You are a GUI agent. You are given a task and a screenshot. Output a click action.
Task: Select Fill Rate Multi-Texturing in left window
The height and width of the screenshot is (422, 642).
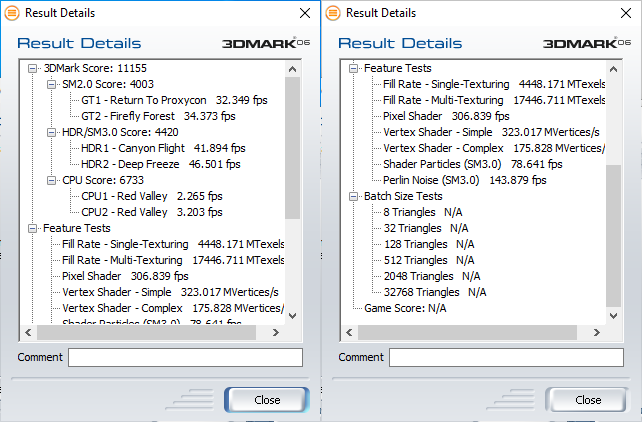(173, 260)
